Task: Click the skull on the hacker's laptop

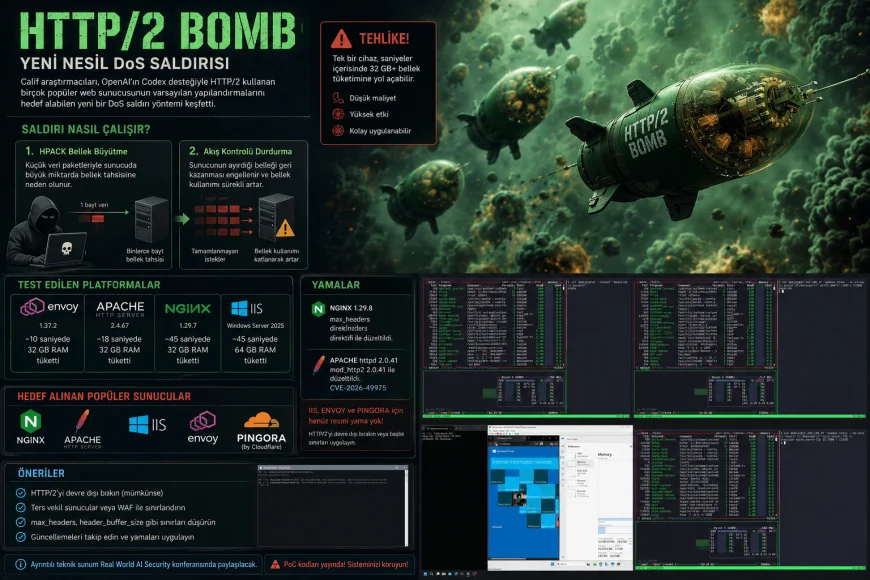Action: pyautogui.click(x=67, y=248)
